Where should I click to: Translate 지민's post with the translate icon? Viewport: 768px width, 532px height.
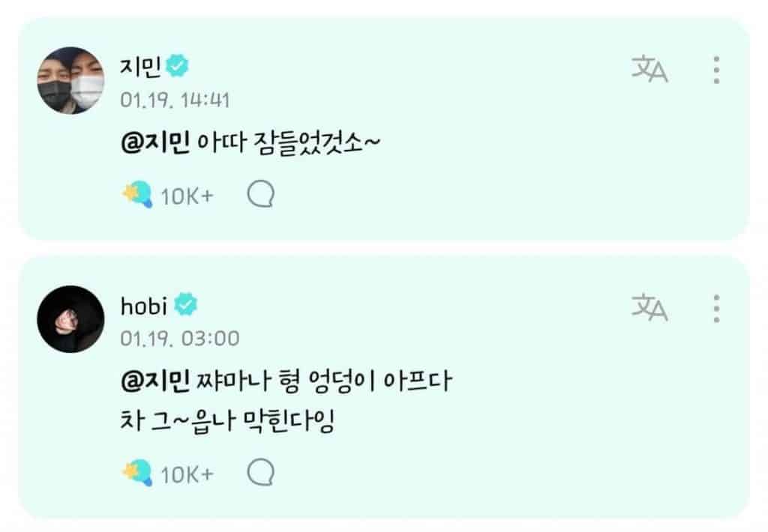pyautogui.click(x=649, y=71)
